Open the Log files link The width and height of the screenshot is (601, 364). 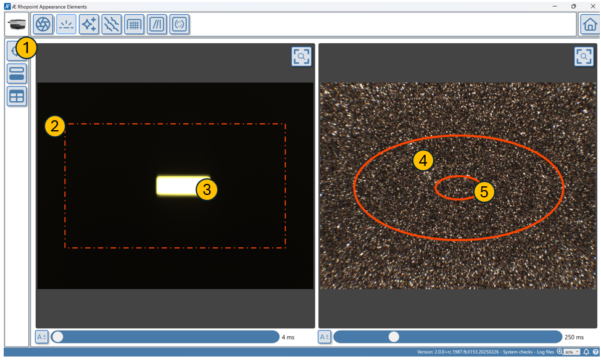click(x=544, y=352)
